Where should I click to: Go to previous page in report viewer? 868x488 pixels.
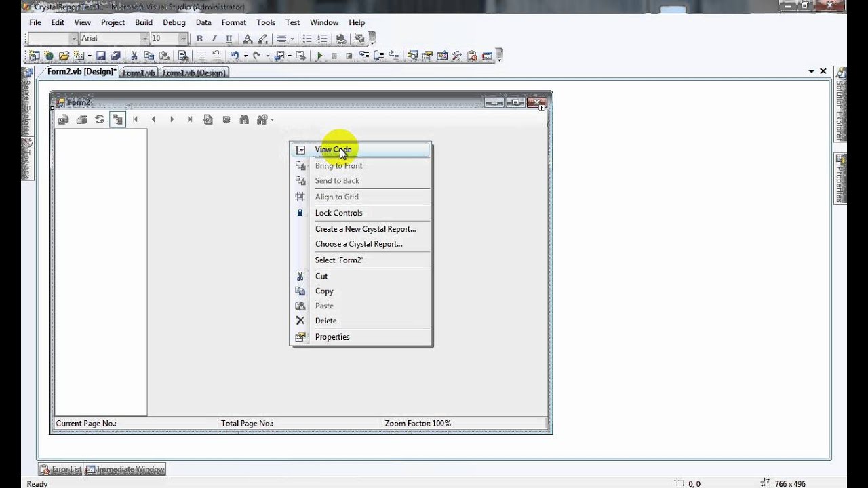pyautogui.click(x=153, y=119)
